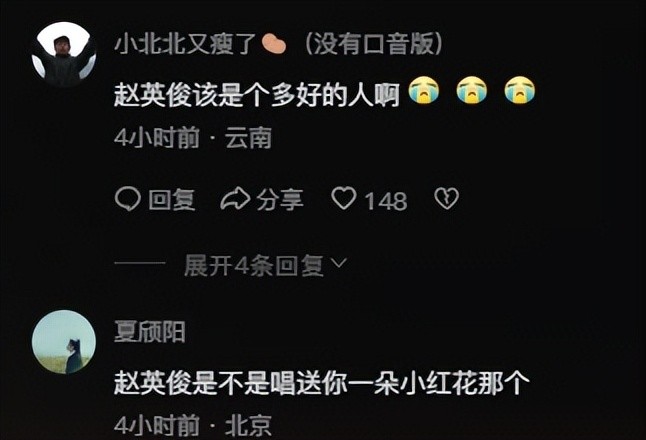Image resolution: width=646 pixels, height=440 pixels.
Task: Click the 148 like count
Action: click(386, 201)
